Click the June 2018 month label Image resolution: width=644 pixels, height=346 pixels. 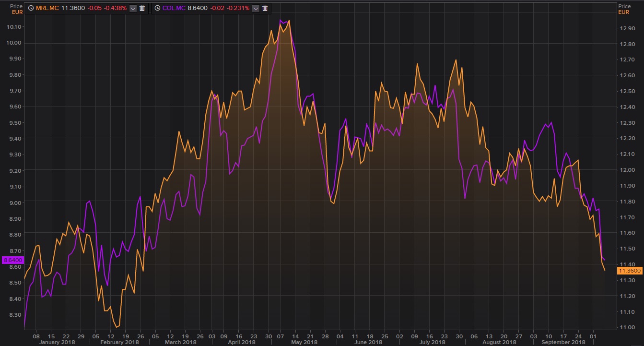(x=367, y=342)
